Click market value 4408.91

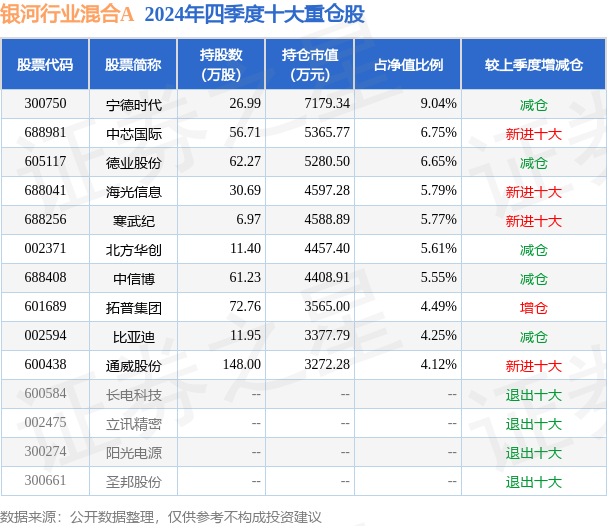[x=327, y=278]
